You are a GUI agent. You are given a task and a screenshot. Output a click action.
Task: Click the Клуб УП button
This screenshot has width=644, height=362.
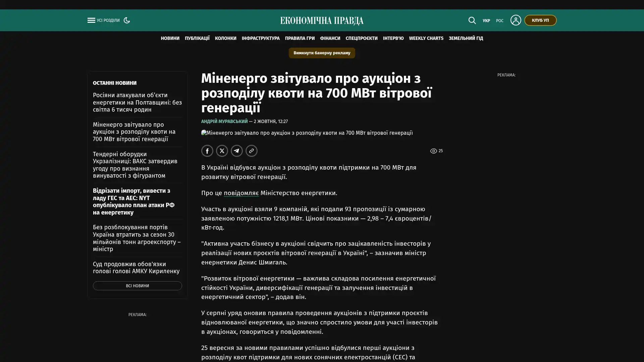[540, 20]
